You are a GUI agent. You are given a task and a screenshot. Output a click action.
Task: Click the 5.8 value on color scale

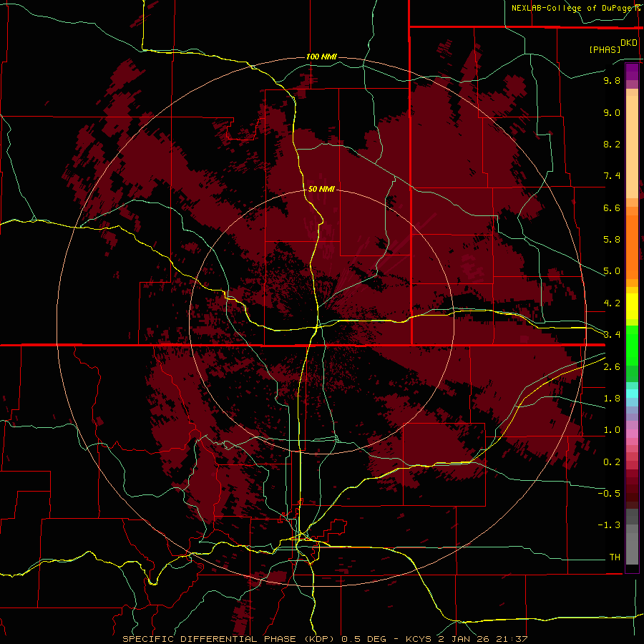[612, 240]
